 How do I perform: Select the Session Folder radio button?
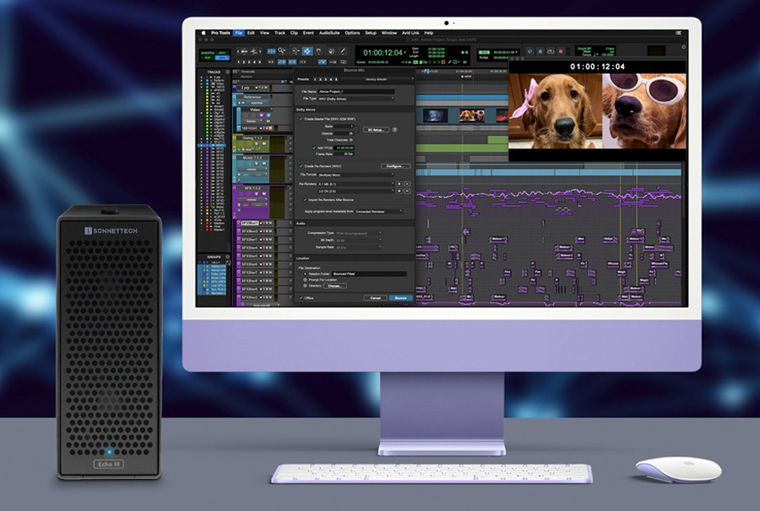tap(305, 274)
